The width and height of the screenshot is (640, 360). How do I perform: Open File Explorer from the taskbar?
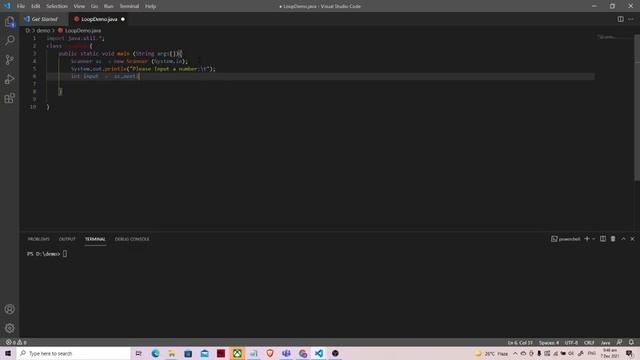(172, 353)
